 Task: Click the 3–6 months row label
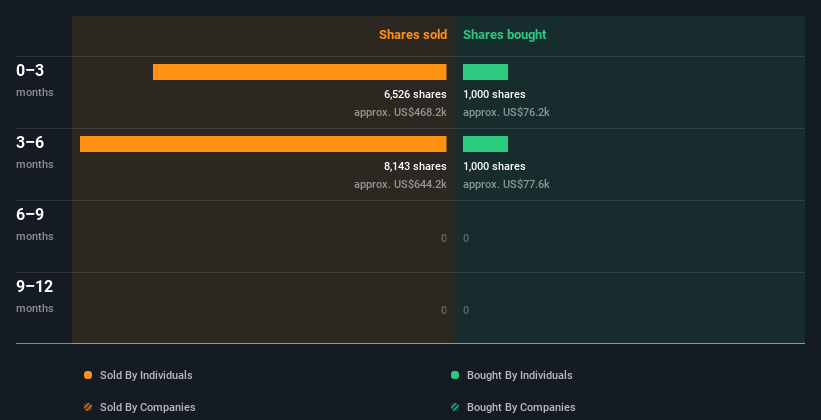coord(35,152)
